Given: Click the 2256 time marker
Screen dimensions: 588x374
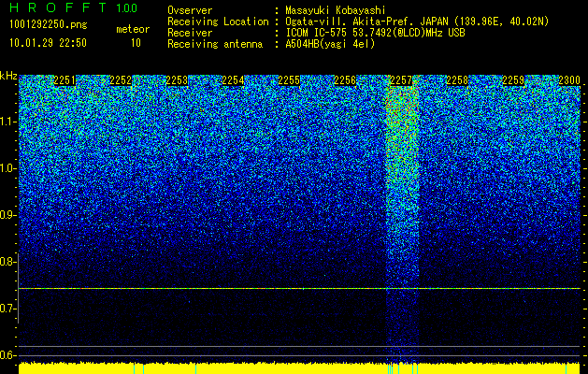Looking at the screenshot, I should pyautogui.click(x=345, y=80).
